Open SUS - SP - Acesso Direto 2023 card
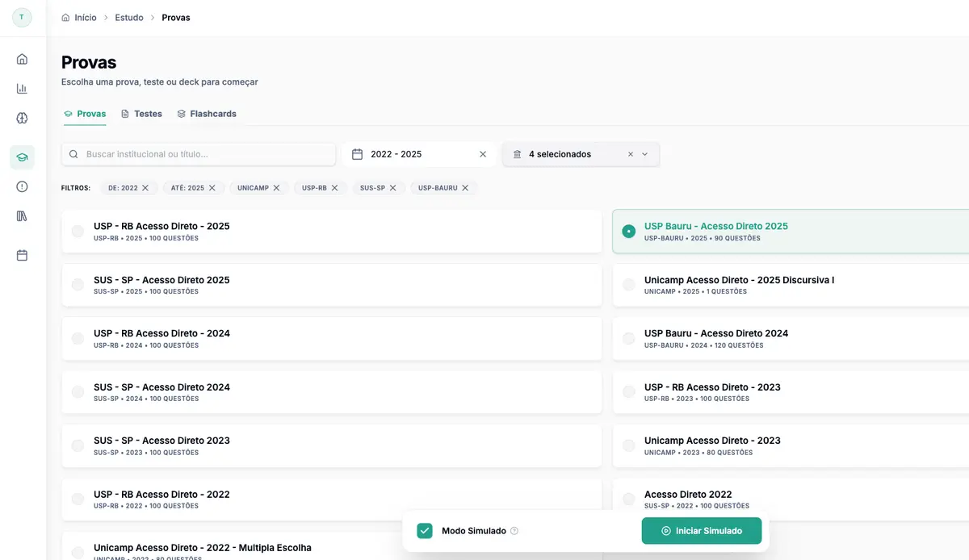This screenshot has width=969, height=560. coord(332,446)
